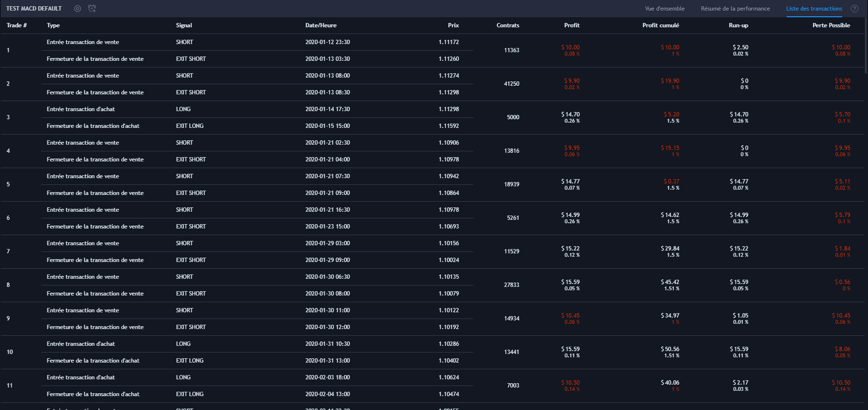Click the TEST MACD DEFAULT title
This screenshot has width=868, height=410.
pyautogui.click(x=34, y=9)
